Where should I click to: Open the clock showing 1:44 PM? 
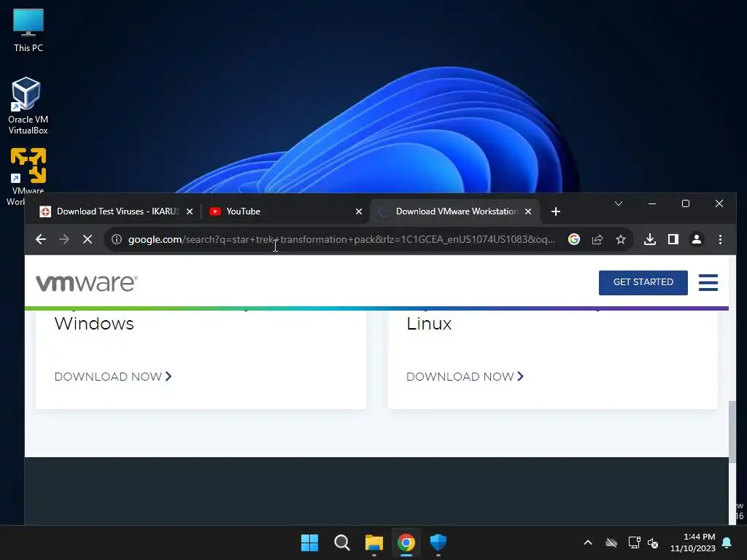point(693,542)
